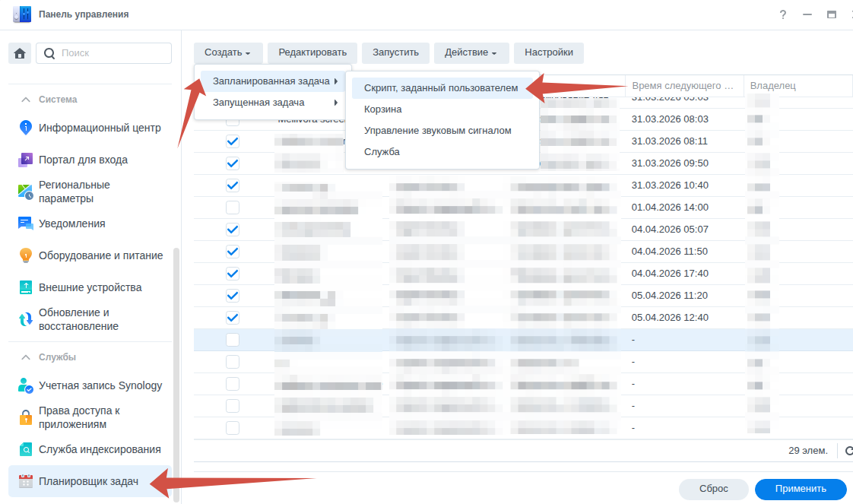The image size is (853, 504).
Task: Disable the task scheduled for 05.04.2026 12:40
Action: pyautogui.click(x=233, y=318)
